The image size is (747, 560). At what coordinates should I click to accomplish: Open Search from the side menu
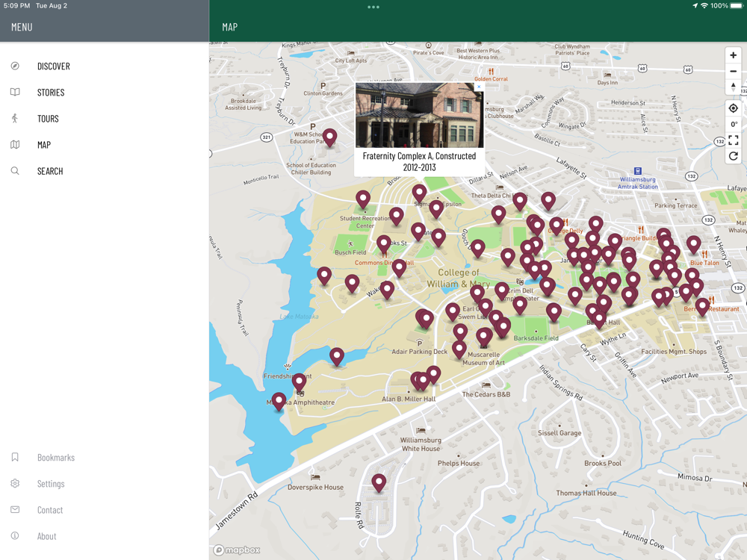pyautogui.click(x=50, y=171)
